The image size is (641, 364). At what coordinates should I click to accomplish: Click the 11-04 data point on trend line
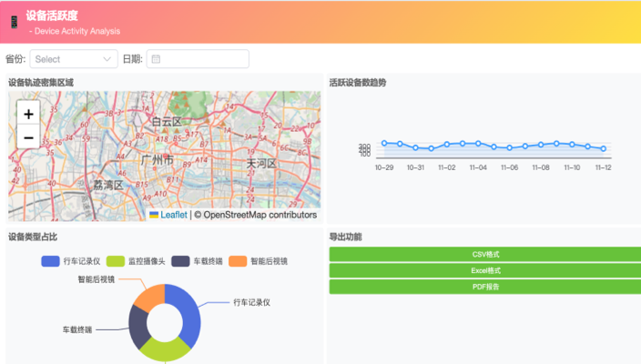(478, 144)
